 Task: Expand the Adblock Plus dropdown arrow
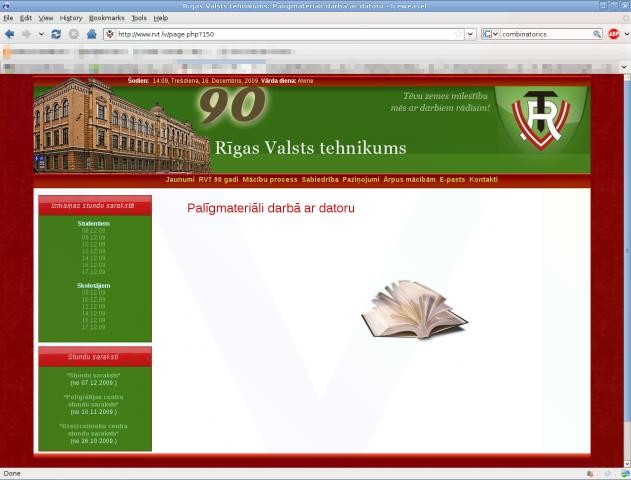coord(624,33)
